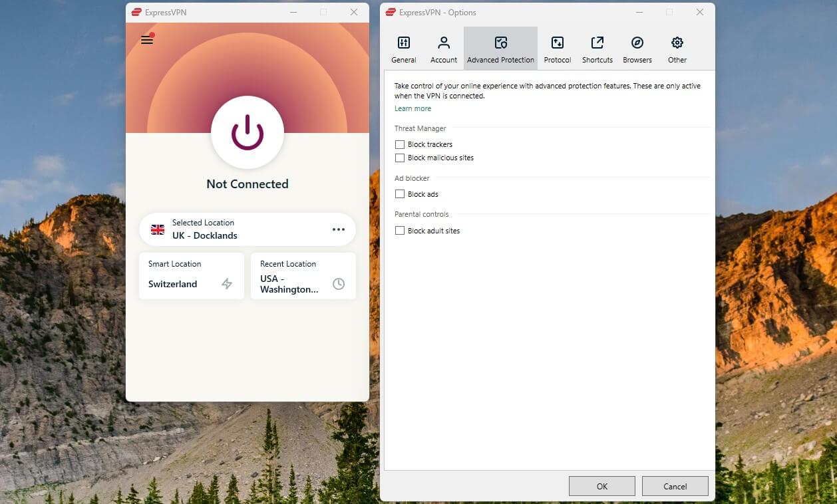Switch to the General settings tab

click(x=403, y=47)
